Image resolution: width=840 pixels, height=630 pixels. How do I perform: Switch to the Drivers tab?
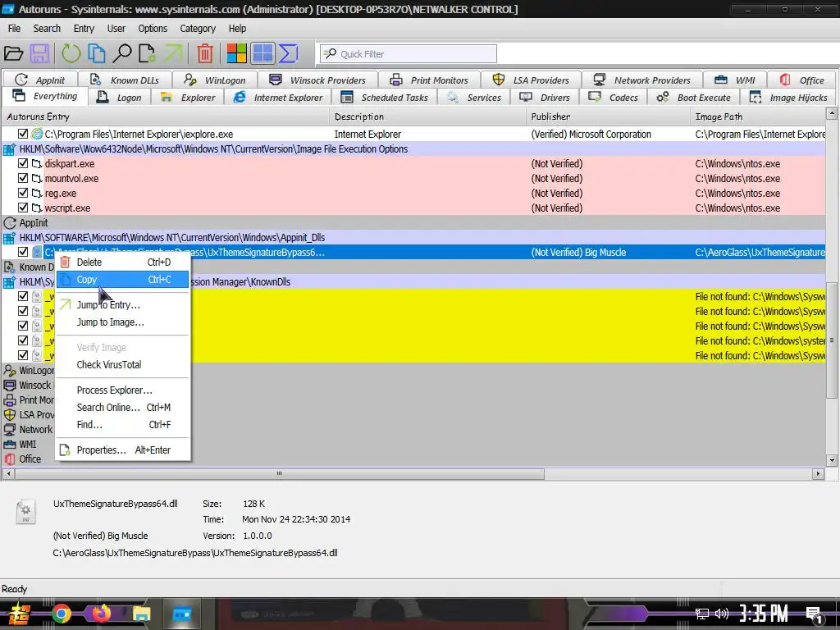tap(546, 98)
